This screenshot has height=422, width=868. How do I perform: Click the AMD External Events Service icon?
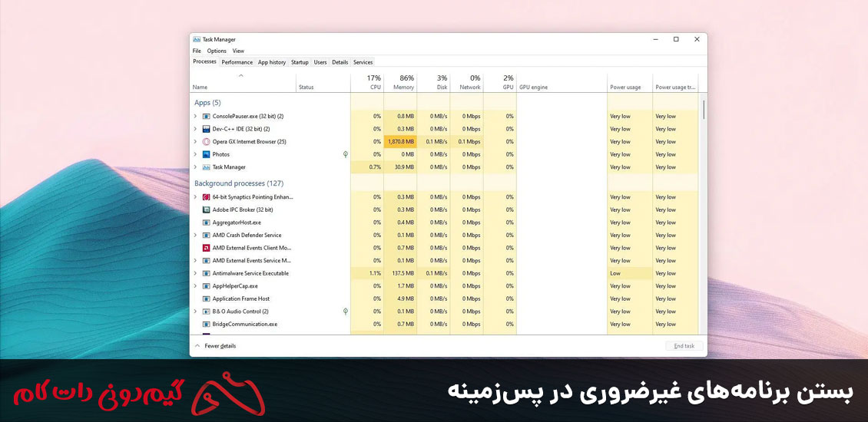pyautogui.click(x=207, y=261)
